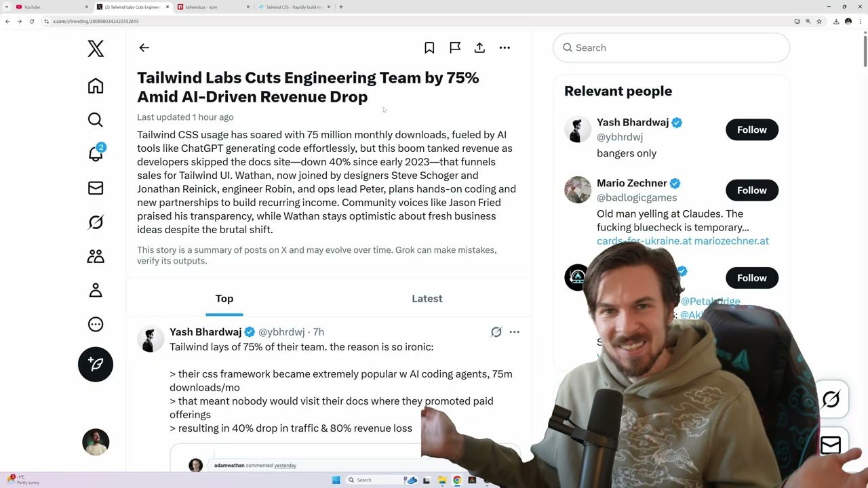The width and height of the screenshot is (868, 488).
Task: Follow Mario Zechner
Action: pos(752,190)
